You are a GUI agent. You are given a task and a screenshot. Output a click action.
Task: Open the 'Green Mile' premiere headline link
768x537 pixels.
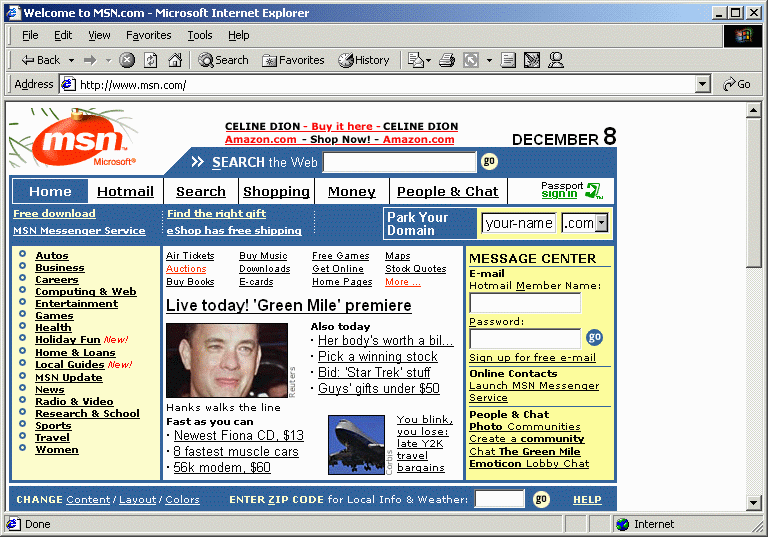[x=288, y=305]
